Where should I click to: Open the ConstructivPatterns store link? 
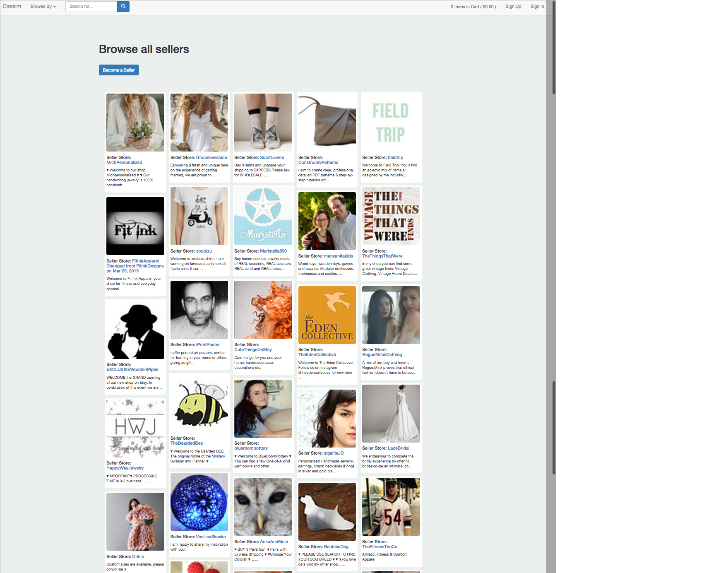coord(318,163)
